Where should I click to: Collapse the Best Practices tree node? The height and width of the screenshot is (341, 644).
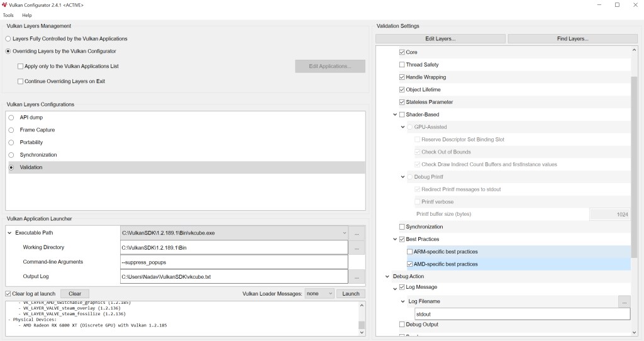(394, 239)
